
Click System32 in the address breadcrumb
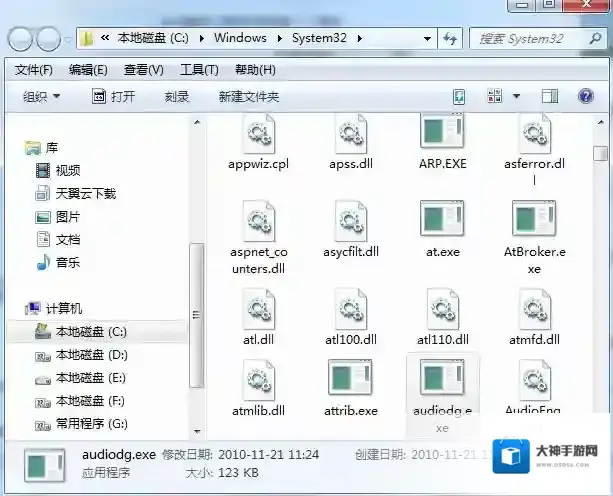tap(319, 38)
